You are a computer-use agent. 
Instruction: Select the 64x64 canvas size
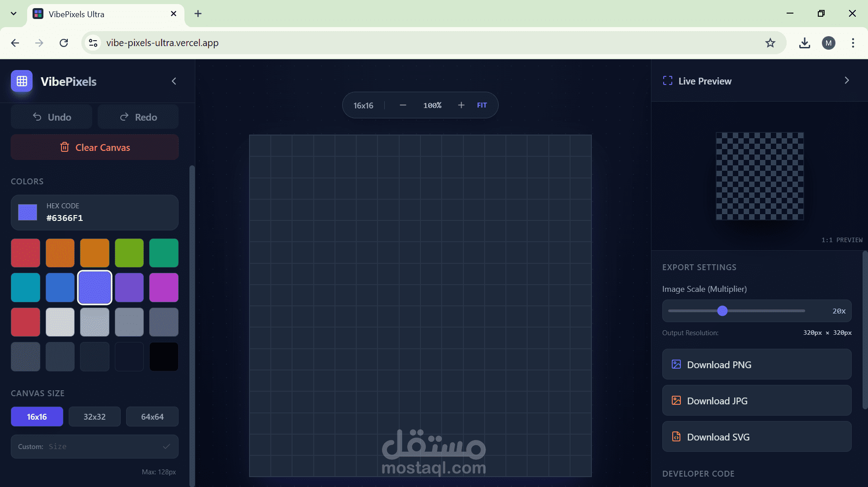(152, 417)
